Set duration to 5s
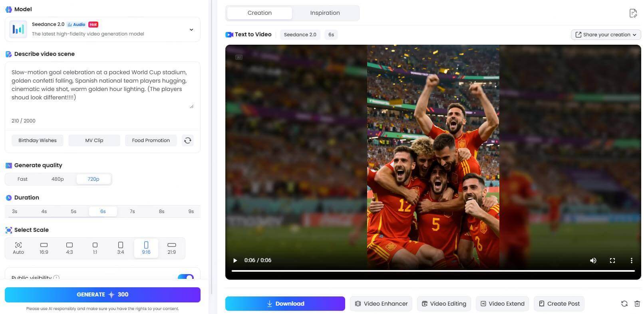The height and width of the screenshot is (314, 644). [x=74, y=211]
